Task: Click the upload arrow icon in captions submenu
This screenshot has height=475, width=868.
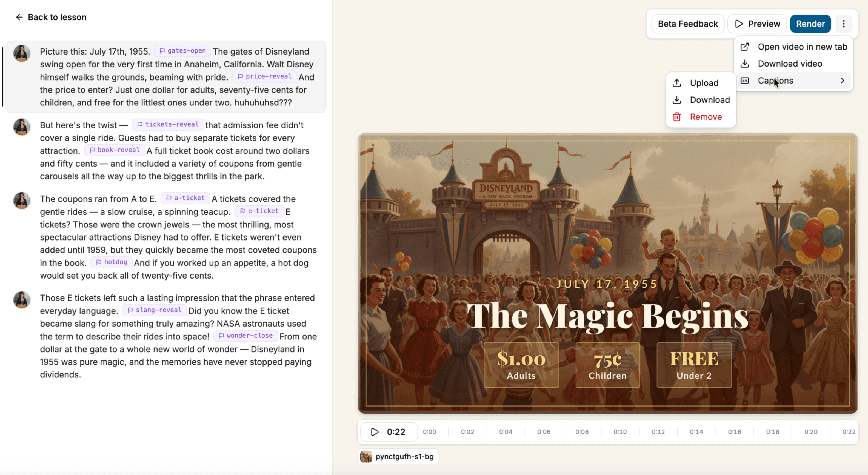Action: click(676, 83)
